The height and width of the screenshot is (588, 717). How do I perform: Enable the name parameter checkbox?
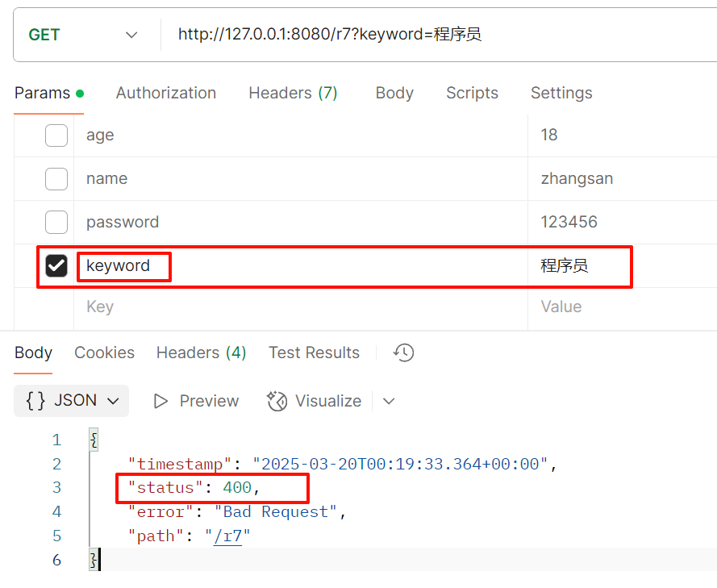tap(56, 179)
